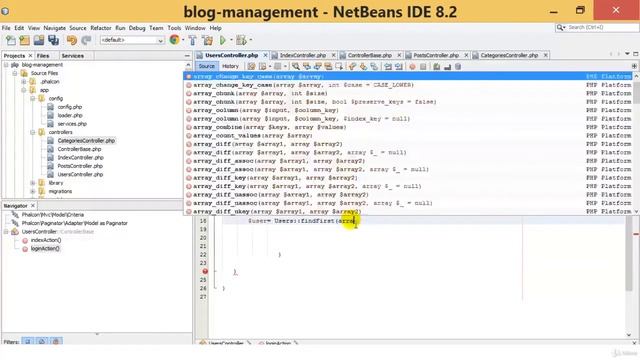Click the Toggle Bookmark icon

click(x=374, y=66)
